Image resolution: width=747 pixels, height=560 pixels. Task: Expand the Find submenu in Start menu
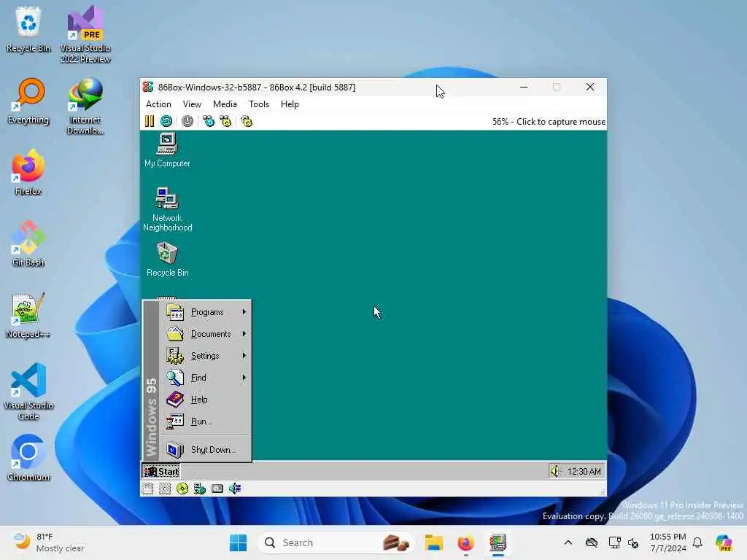pos(205,378)
